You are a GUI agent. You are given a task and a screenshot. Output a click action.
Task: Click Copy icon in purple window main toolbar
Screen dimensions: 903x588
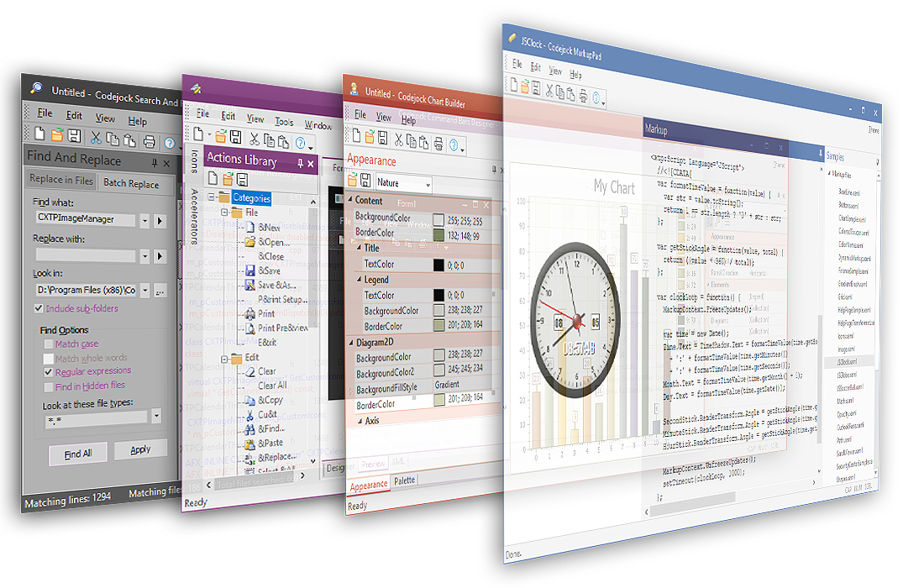[269, 140]
